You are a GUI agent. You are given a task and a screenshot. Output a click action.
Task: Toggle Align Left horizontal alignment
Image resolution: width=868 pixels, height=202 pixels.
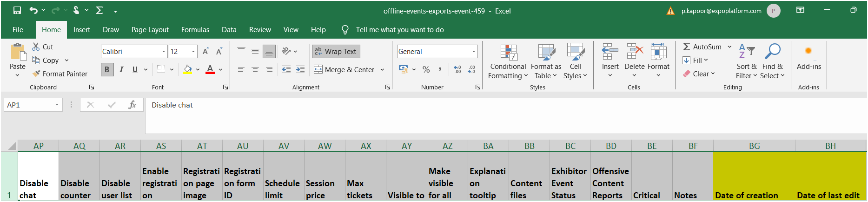(x=241, y=69)
